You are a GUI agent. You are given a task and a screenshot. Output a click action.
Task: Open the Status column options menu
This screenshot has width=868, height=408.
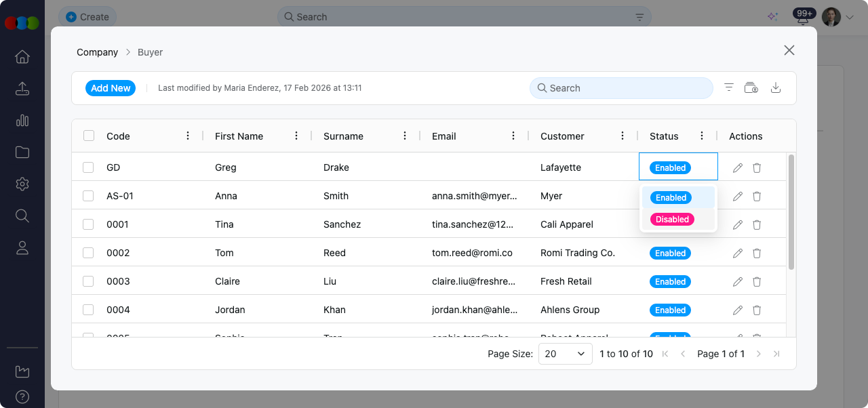coord(702,136)
